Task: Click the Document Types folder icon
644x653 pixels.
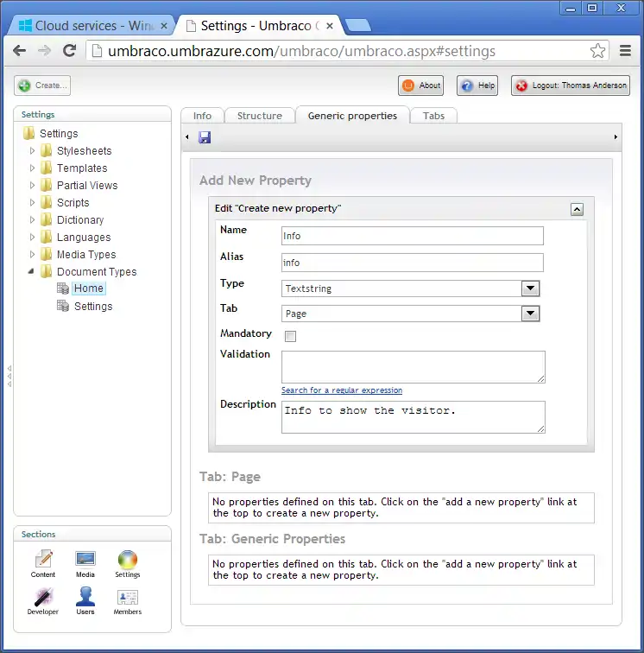Action: tap(47, 271)
